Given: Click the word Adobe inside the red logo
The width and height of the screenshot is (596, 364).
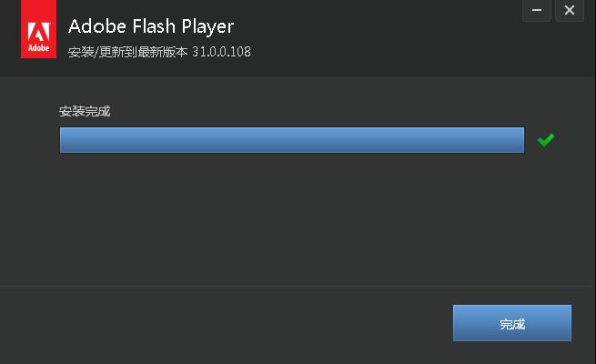Looking at the screenshot, I should (38, 47).
